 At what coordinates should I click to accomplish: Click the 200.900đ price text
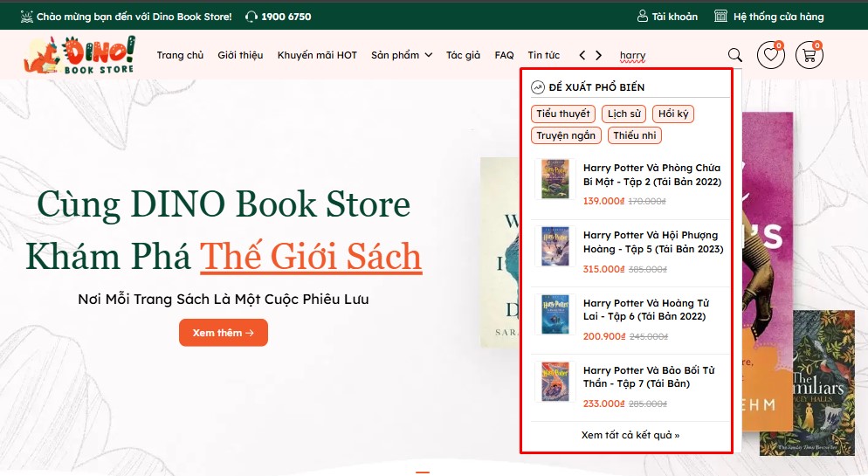click(x=604, y=336)
